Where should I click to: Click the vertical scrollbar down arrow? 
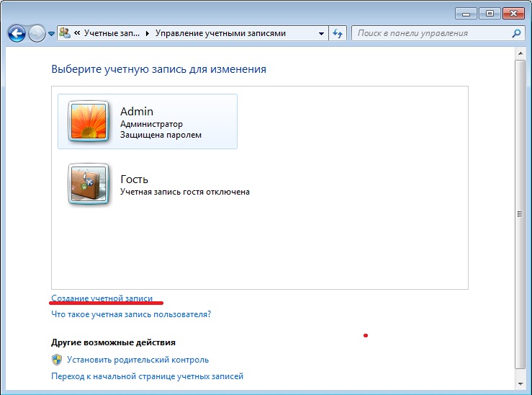[519, 386]
